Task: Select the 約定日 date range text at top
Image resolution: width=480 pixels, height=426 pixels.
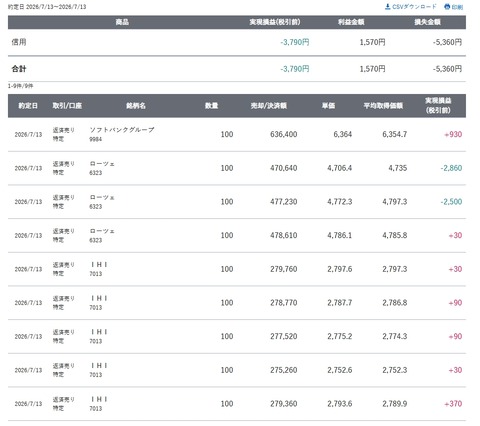Action: click(x=47, y=7)
